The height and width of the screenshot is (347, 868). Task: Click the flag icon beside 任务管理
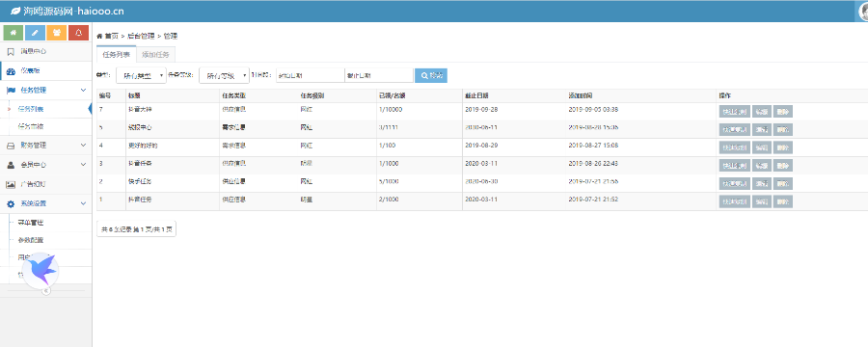[x=11, y=91]
